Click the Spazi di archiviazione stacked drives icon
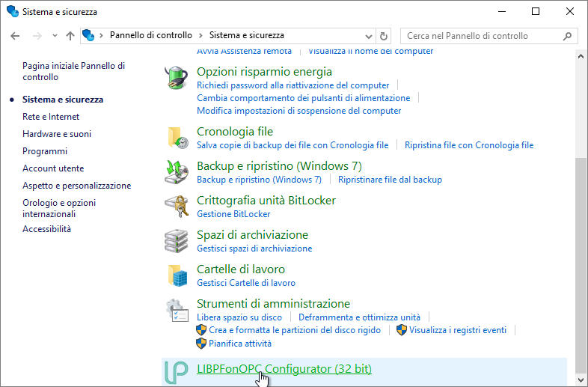The width and height of the screenshot is (588, 387). 177,241
